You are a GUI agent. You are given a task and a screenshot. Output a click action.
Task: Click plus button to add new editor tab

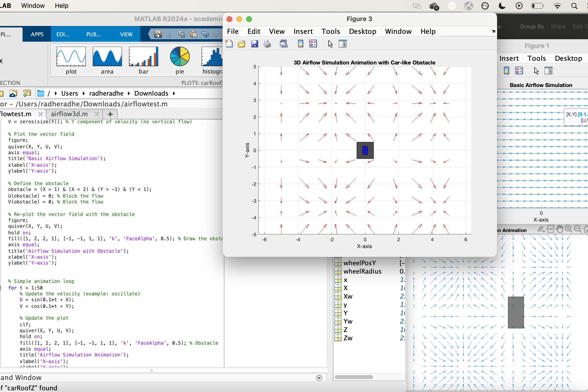tap(110, 114)
